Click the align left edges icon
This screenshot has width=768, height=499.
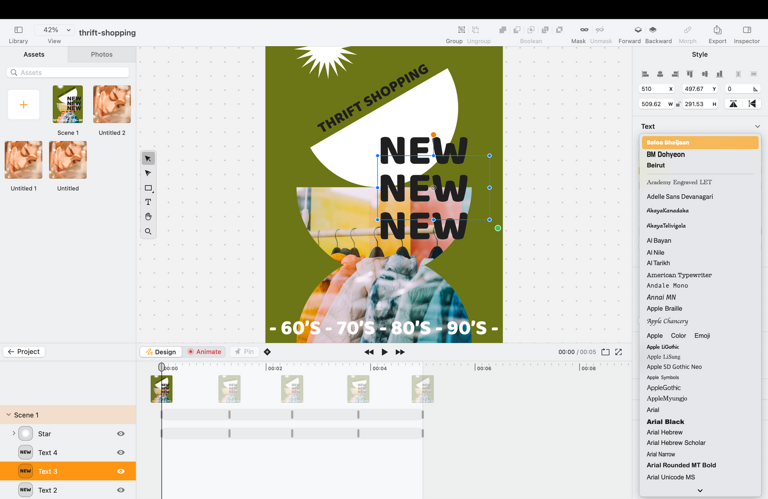[x=645, y=74]
